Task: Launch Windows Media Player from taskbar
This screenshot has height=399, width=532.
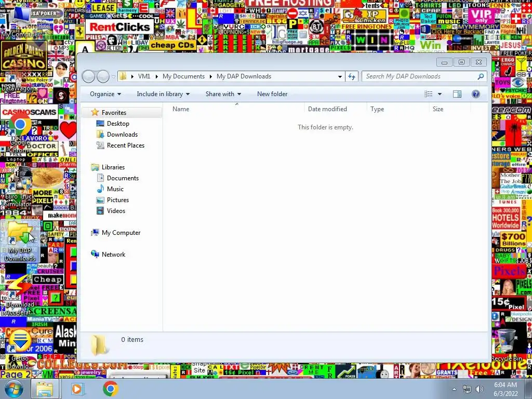Action: click(77, 389)
